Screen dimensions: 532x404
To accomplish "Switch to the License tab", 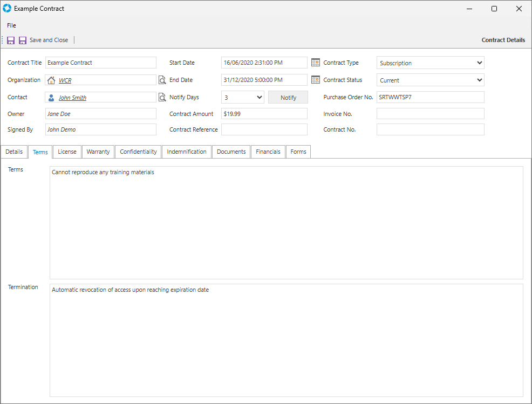I will click(67, 152).
